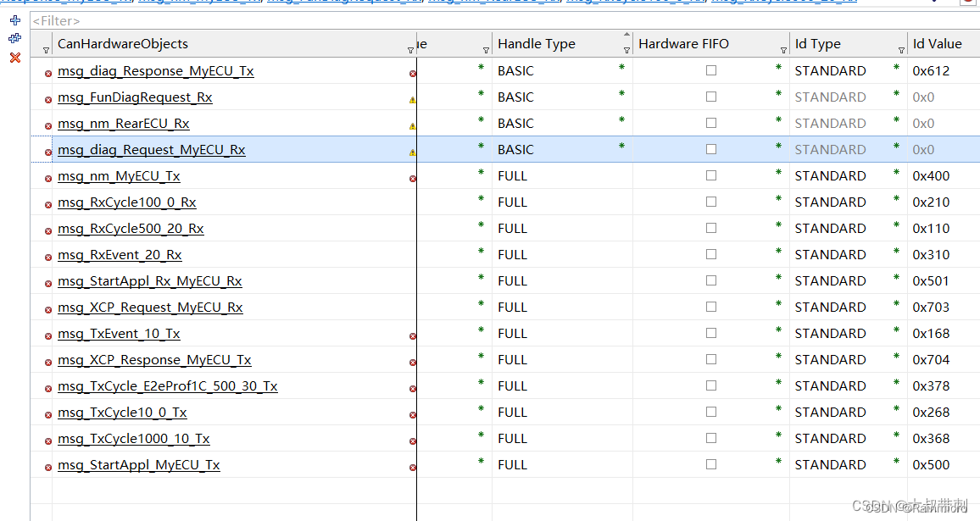Click error icon before msg_StartAppl_Rx_MyECU_Rx
The image size is (980, 521).
[x=48, y=284]
